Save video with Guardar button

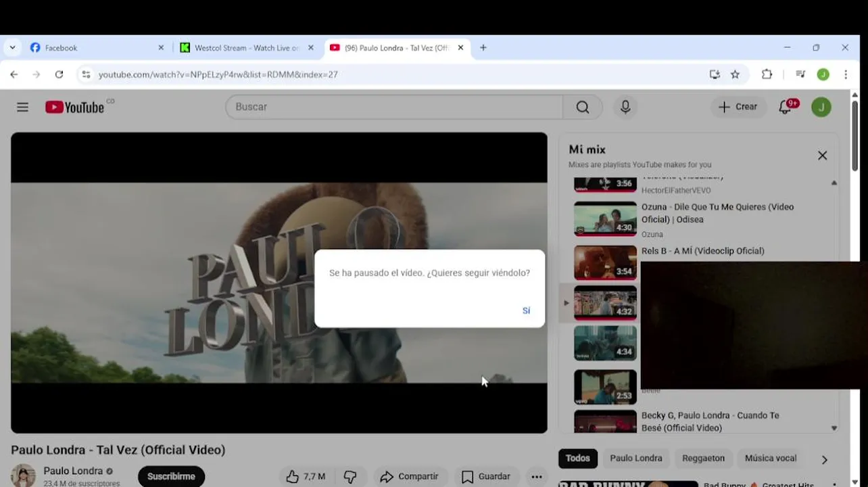485,476
